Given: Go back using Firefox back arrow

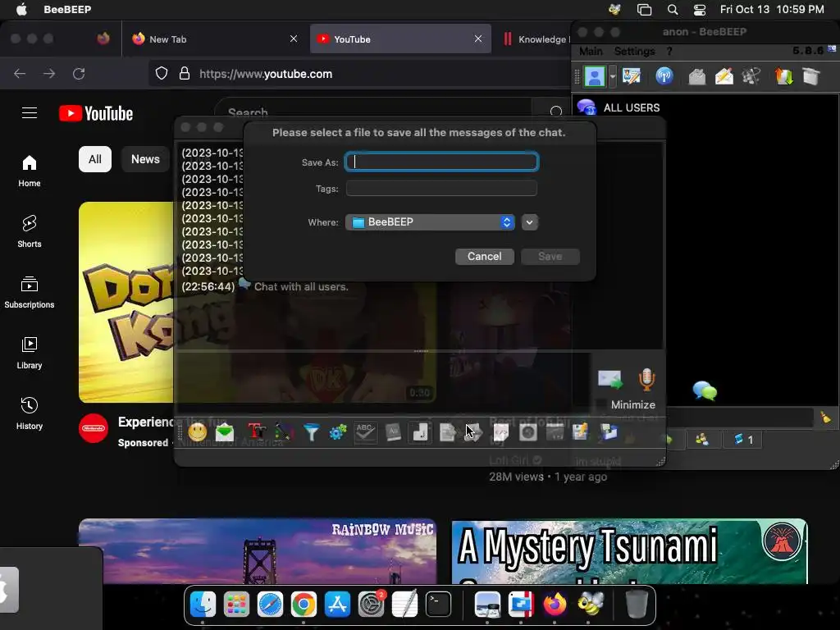Looking at the screenshot, I should coord(20,73).
